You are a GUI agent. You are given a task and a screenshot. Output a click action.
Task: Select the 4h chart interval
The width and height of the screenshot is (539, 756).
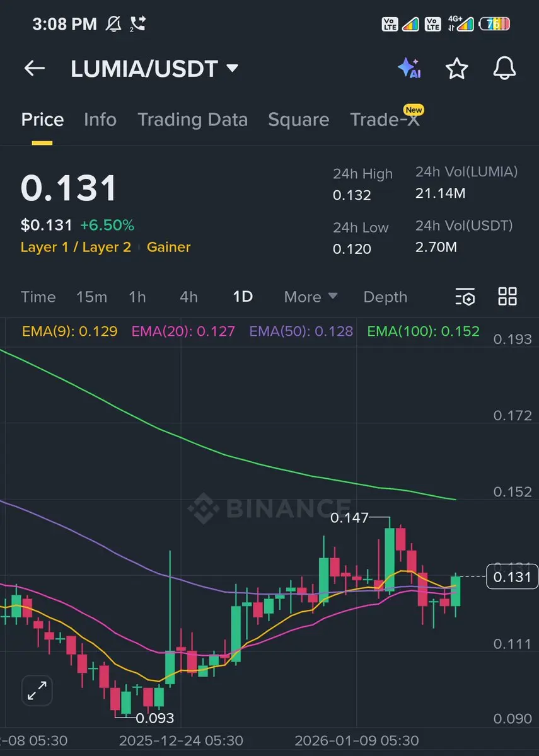click(188, 297)
